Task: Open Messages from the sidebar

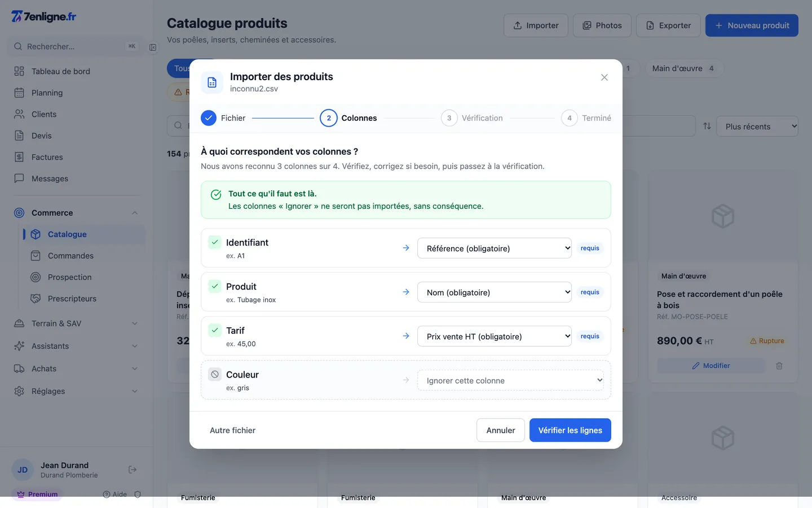Action: [x=77, y=178]
